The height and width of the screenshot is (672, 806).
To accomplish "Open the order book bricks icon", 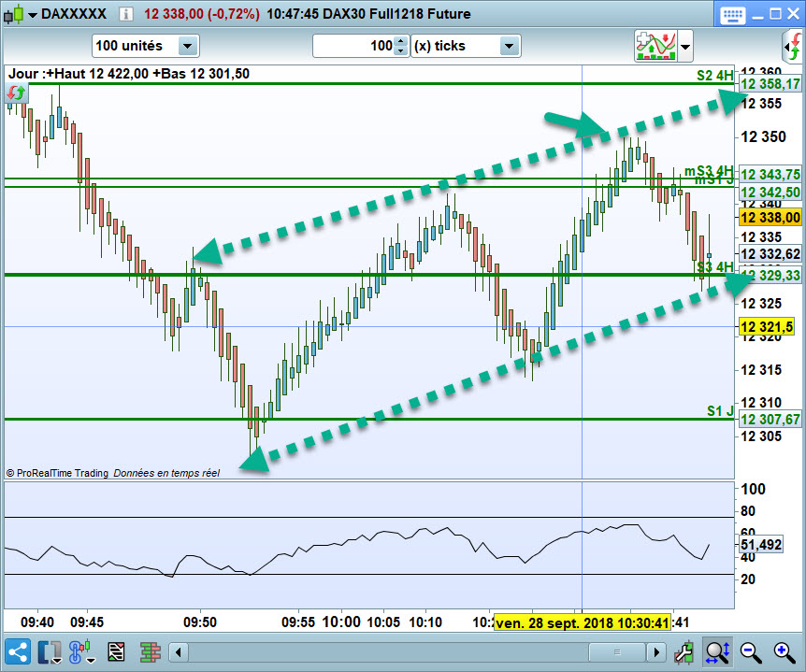I will [x=151, y=652].
